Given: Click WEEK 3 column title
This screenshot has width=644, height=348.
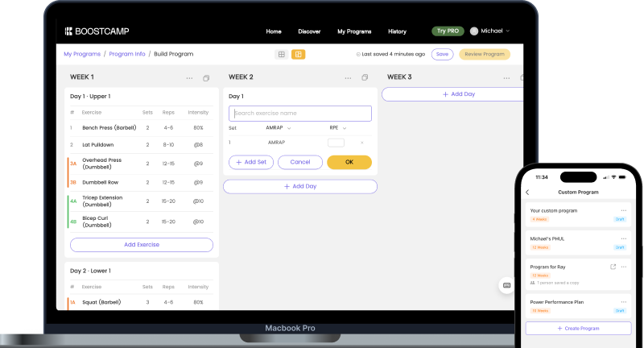Looking at the screenshot, I should [x=399, y=77].
